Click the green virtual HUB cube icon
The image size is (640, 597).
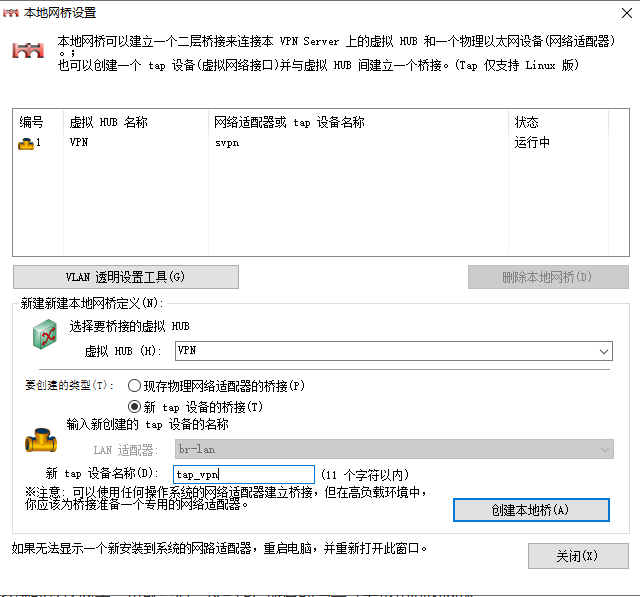[x=44, y=334]
